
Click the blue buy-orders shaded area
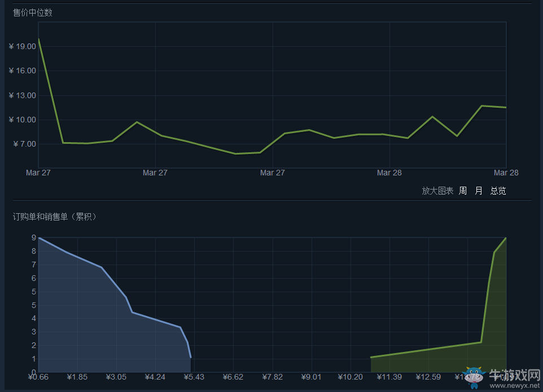coord(85,321)
